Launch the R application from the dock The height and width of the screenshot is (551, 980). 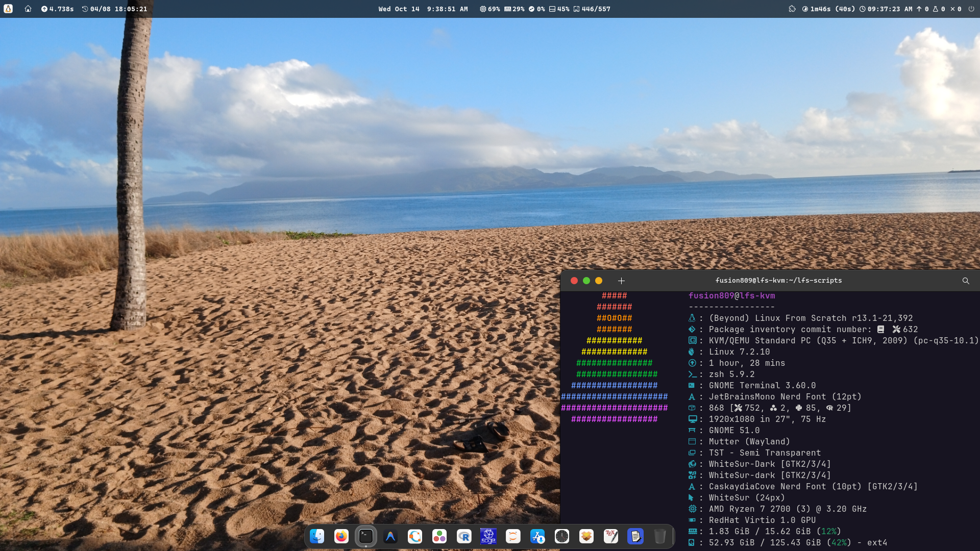click(464, 536)
